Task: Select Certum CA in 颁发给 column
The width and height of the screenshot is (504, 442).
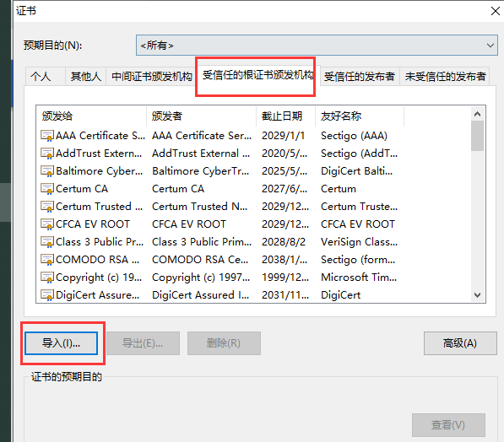Action: (x=82, y=189)
